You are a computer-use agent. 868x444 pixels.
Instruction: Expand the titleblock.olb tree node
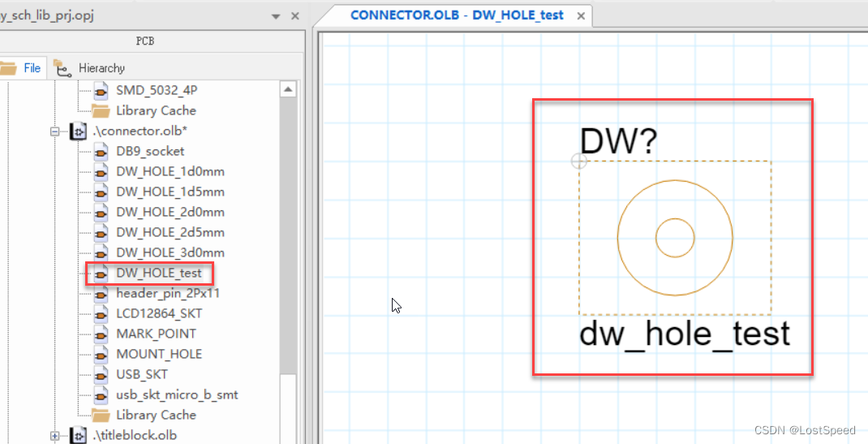coord(56,436)
